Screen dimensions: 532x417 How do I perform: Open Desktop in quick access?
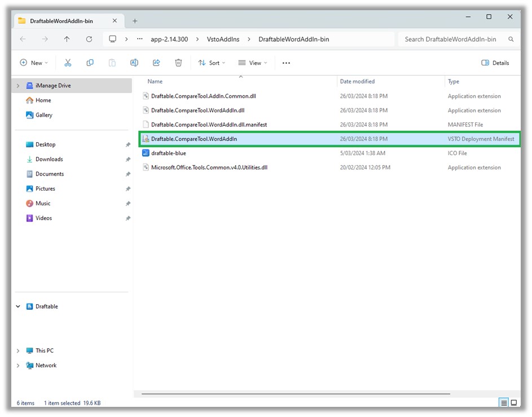coord(46,144)
